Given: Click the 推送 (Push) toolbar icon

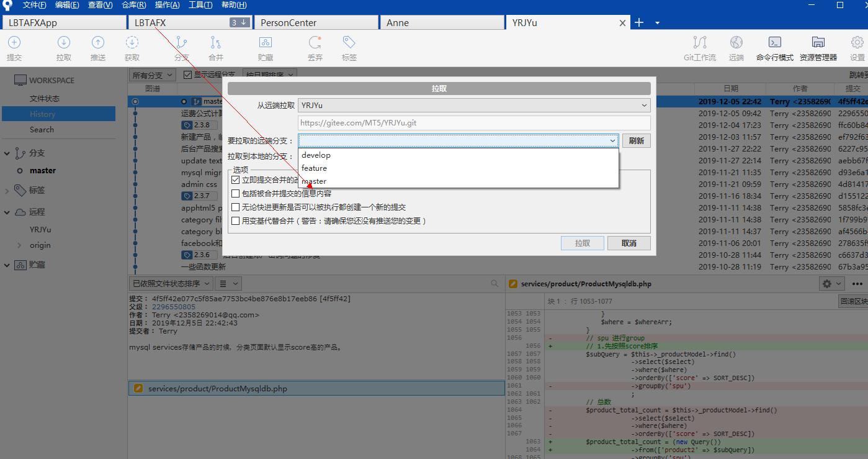Looking at the screenshot, I should click(98, 43).
